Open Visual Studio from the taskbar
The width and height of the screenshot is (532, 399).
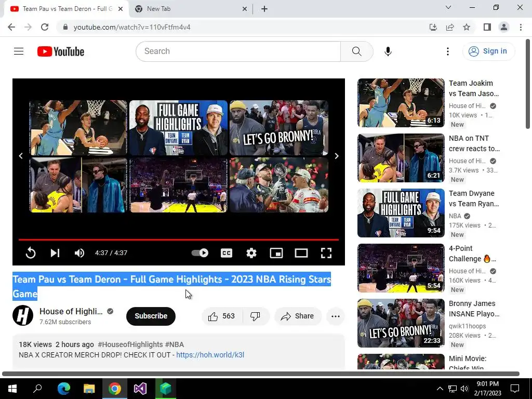pyautogui.click(x=140, y=389)
